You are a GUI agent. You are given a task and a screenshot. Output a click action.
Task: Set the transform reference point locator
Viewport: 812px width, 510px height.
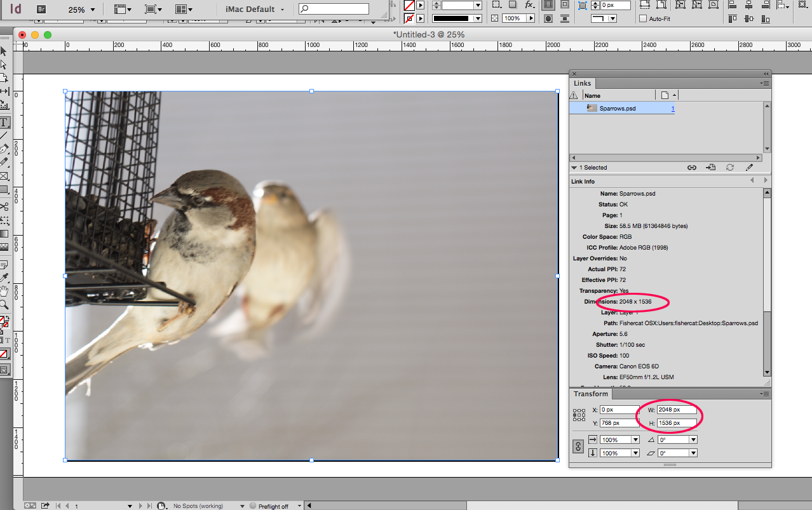pos(579,415)
